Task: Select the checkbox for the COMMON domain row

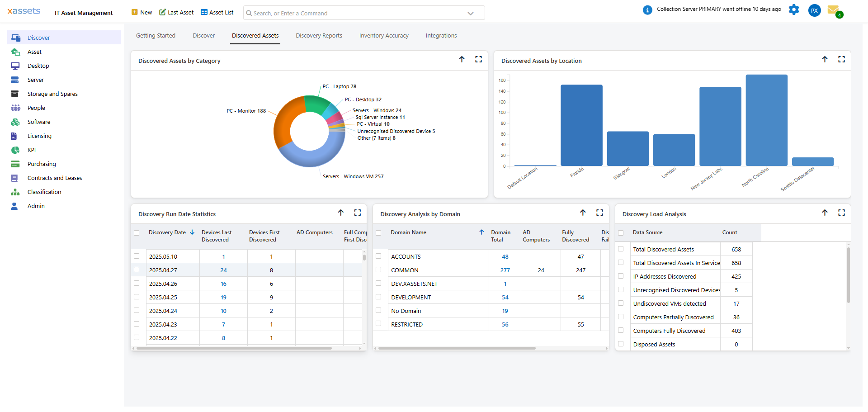Action: coord(379,270)
